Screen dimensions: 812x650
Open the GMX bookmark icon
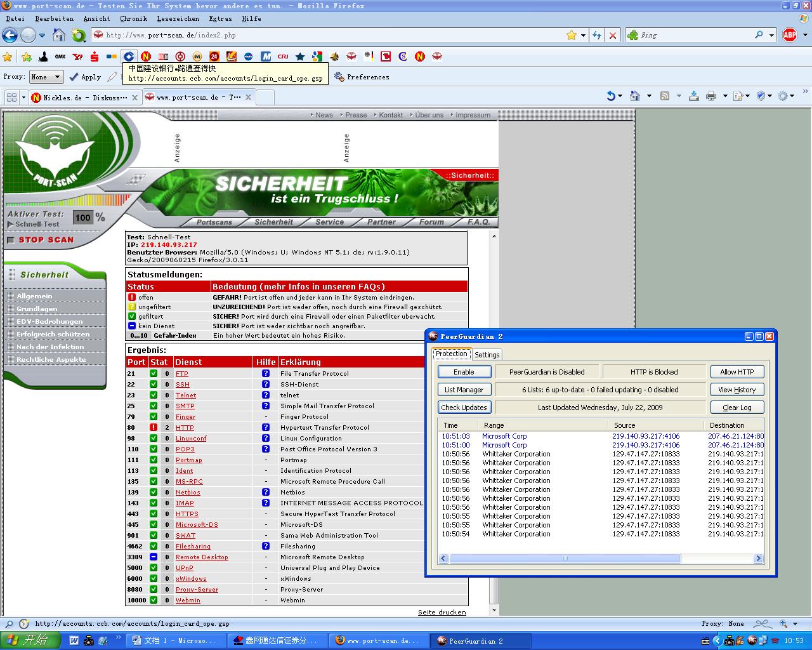coord(60,56)
